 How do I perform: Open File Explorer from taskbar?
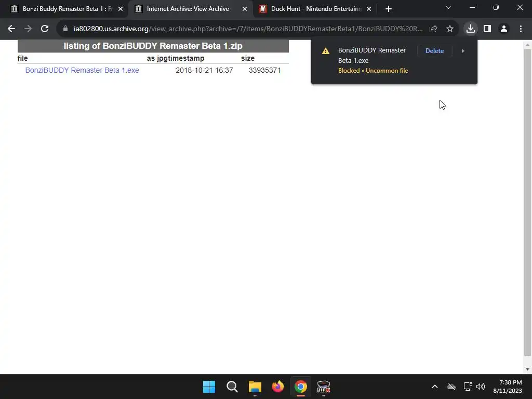[x=255, y=387]
